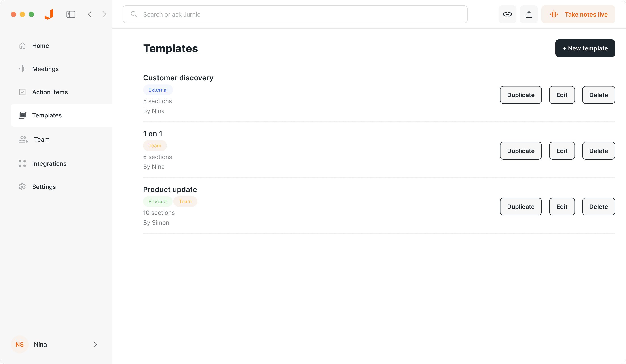Select the Action items checkbox icon
This screenshot has width=626, height=364.
click(x=22, y=92)
